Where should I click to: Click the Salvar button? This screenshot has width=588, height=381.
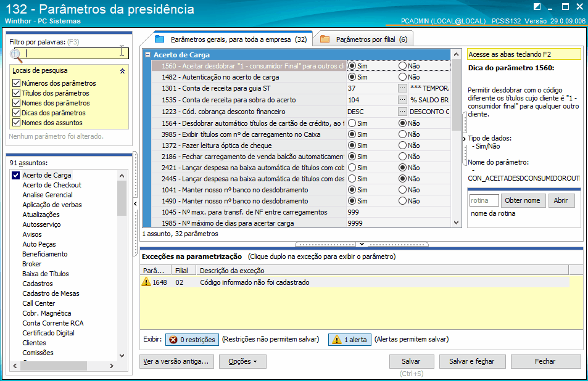pos(412,361)
